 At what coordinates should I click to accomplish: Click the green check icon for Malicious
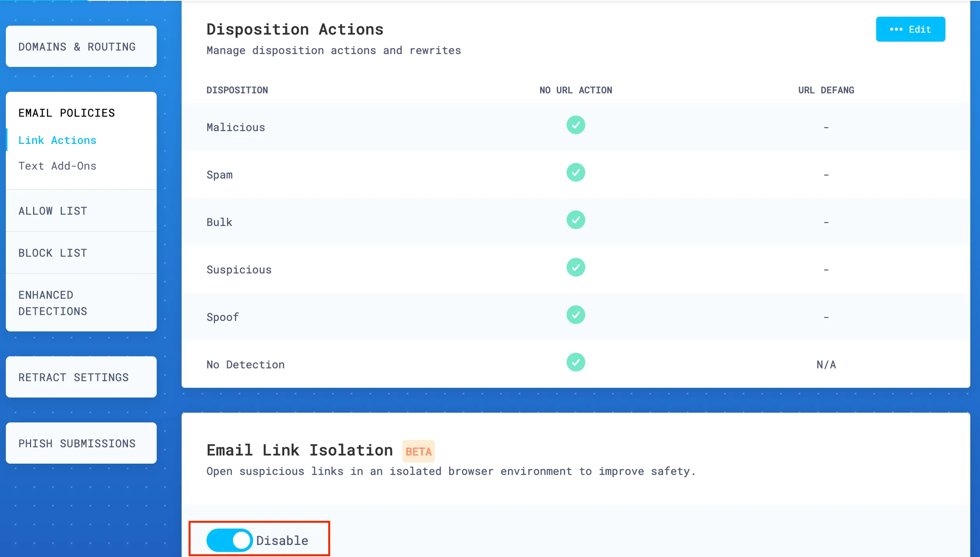(x=576, y=125)
